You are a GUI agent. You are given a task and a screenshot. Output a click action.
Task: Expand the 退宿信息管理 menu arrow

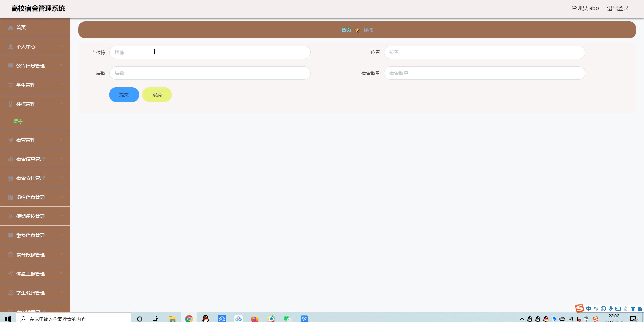62,197
